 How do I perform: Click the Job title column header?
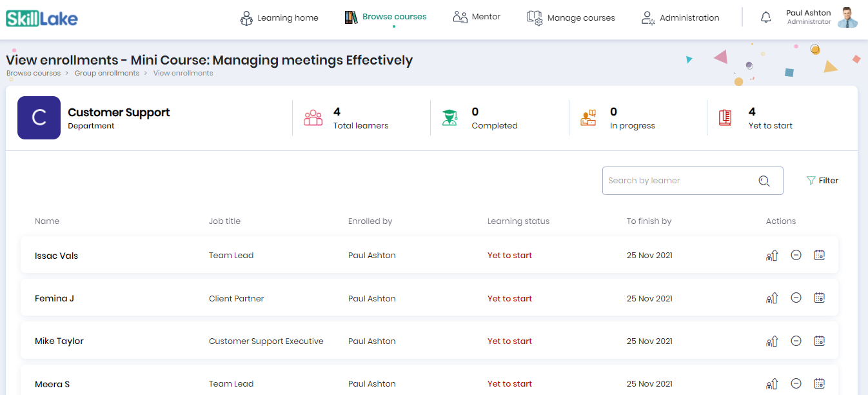[x=224, y=221]
